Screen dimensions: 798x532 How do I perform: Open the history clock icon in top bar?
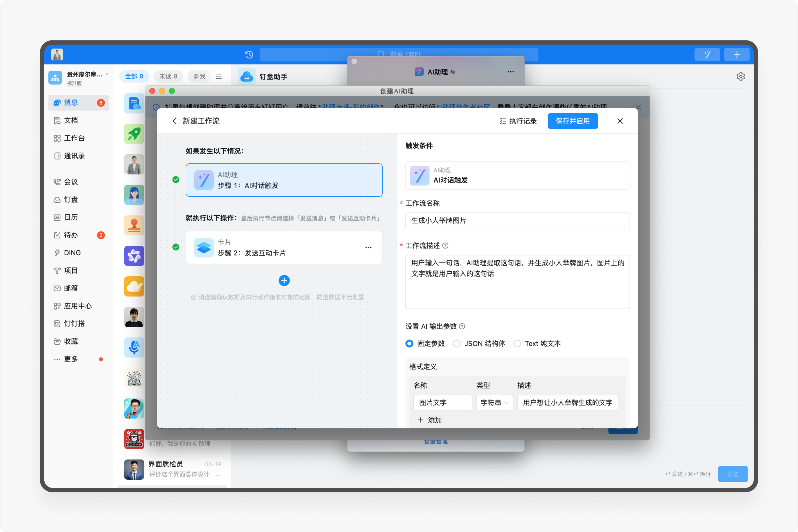pyautogui.click(x=249, y=54)
